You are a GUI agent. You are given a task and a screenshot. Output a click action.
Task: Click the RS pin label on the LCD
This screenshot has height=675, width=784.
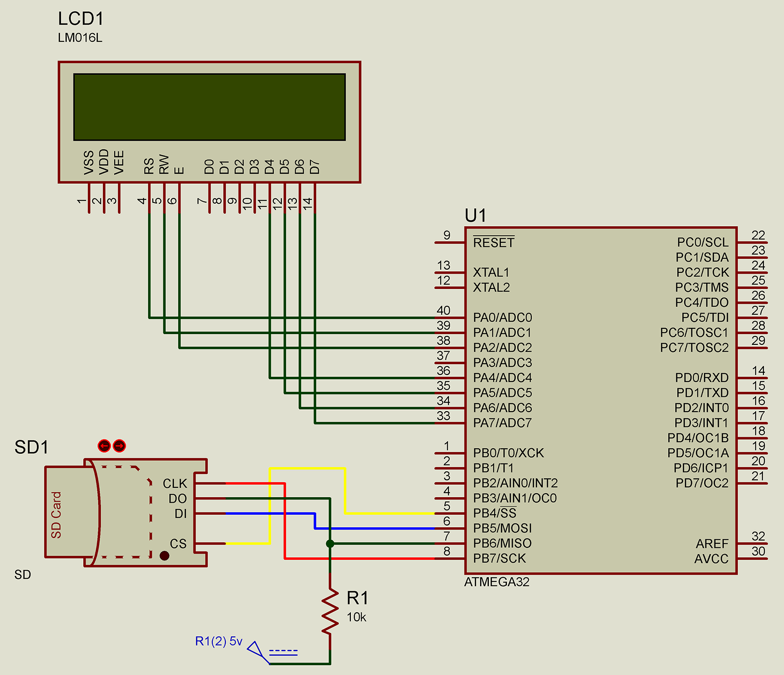[x=149, y=166]
